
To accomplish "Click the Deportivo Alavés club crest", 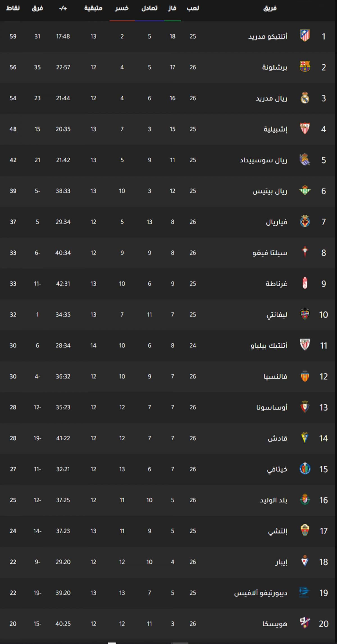I will point(304,593).
